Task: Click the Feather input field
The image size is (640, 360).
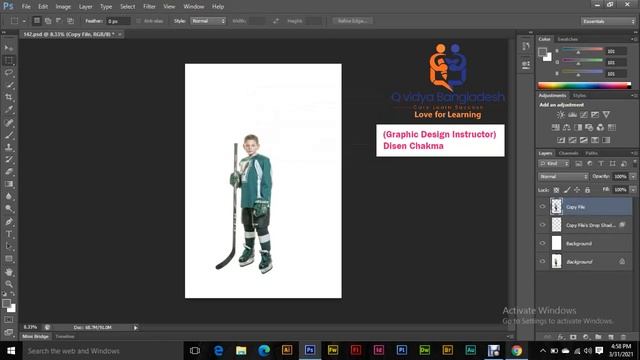Action: (x=118, y=21)
